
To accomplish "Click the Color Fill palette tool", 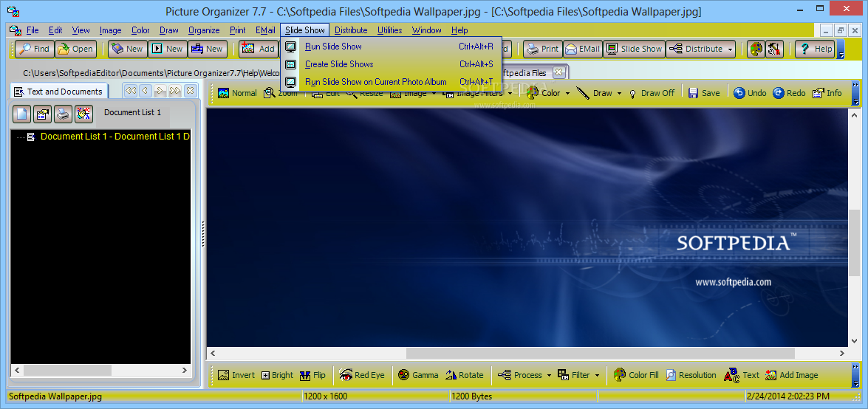I will [637, 375].
